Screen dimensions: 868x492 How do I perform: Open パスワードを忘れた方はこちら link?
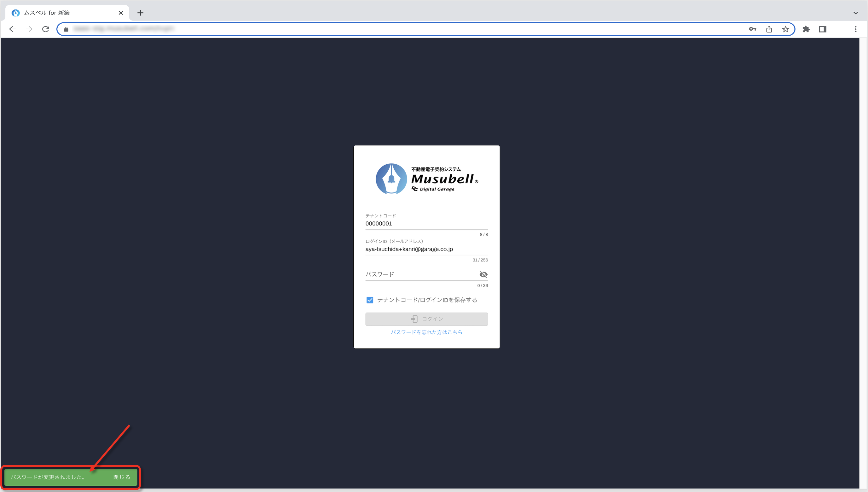tap(426, 332)
